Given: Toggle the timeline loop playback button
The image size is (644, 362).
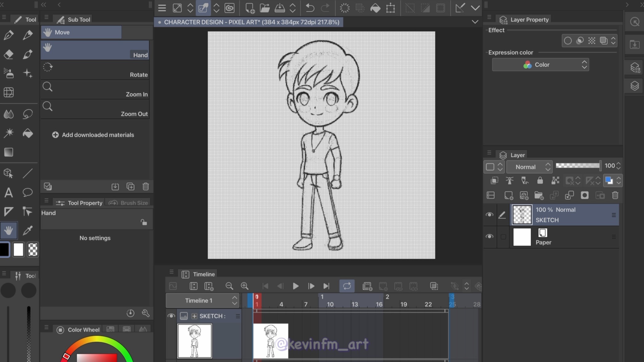Looking at the screenshot, I should coord(347,286).
